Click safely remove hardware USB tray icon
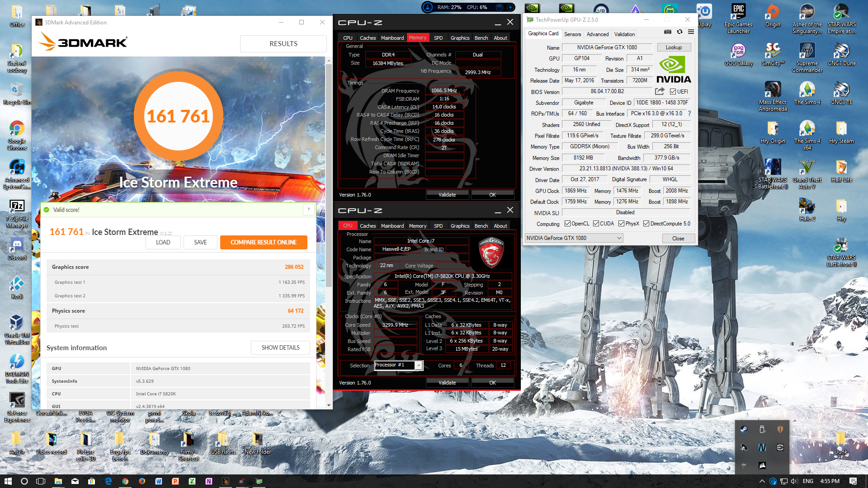The image size is (868, 488). coord(762,429)
